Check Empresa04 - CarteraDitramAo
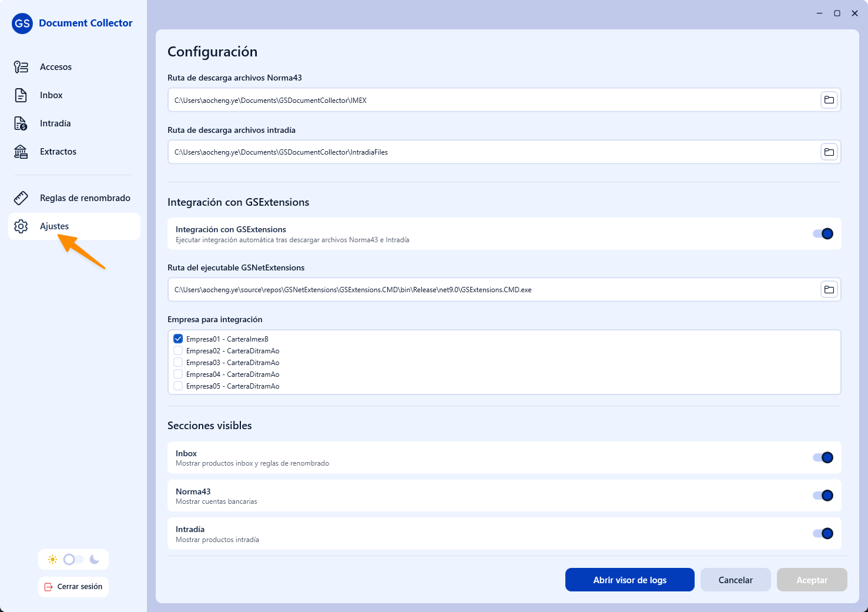 click(178, 374)
